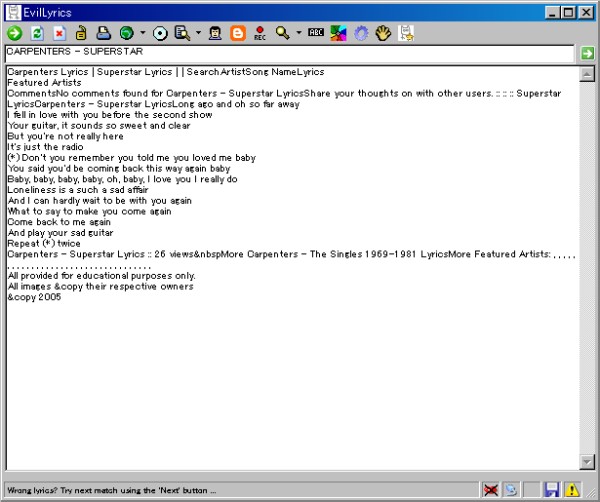Expand the dropdown arrow next to document search icon
This screenshot has height=502, width=600.
[x=199, y=33]
